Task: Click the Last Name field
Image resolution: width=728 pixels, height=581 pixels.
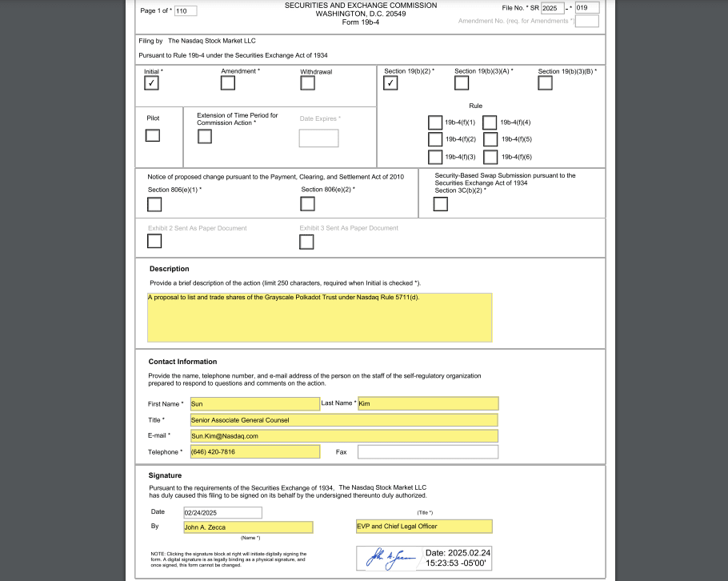Action: coord(428,403)
